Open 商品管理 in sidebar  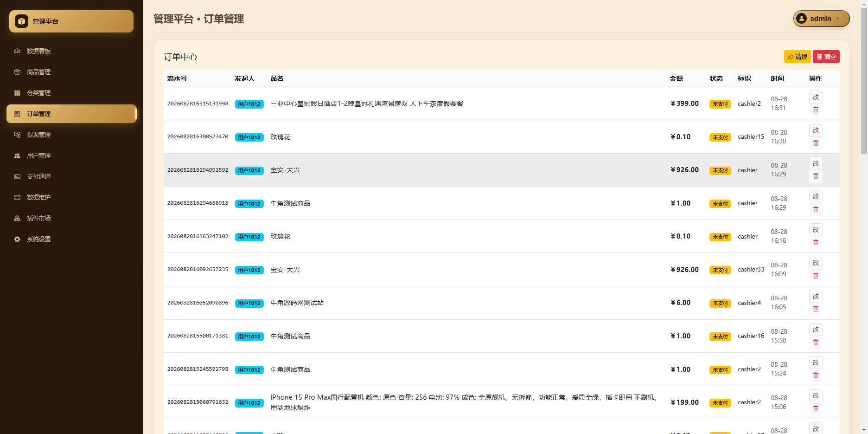pyautogui.click(x=71, y=72)
